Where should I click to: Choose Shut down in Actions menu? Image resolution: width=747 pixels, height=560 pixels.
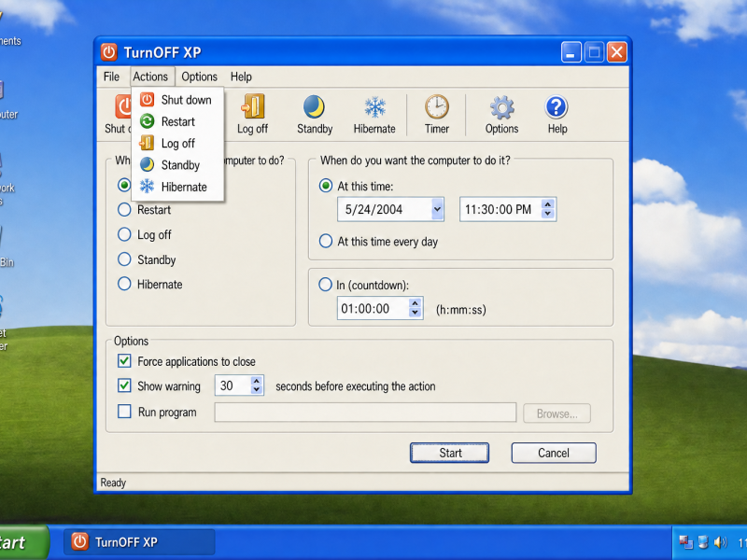(x=177, y=100)
